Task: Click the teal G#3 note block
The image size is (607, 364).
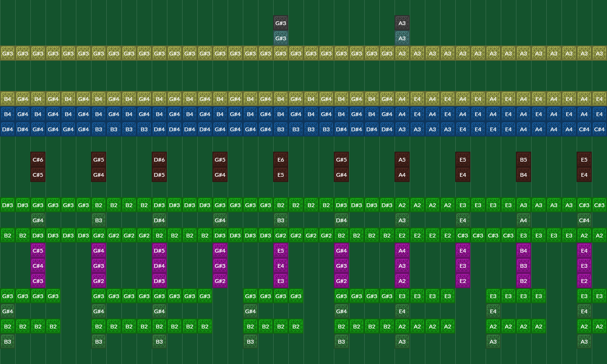Action: [x=281, y=38]
